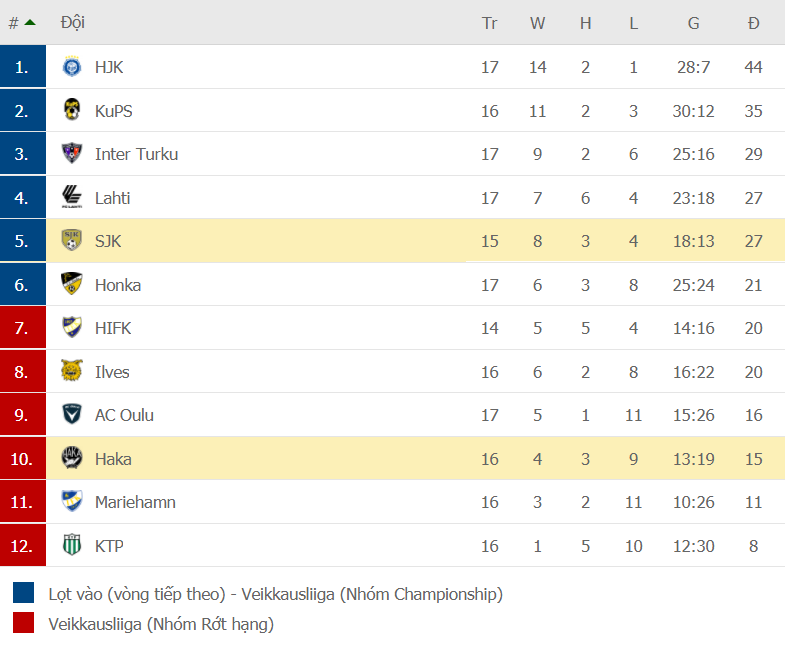Open the Haka team link

[113, 459]
